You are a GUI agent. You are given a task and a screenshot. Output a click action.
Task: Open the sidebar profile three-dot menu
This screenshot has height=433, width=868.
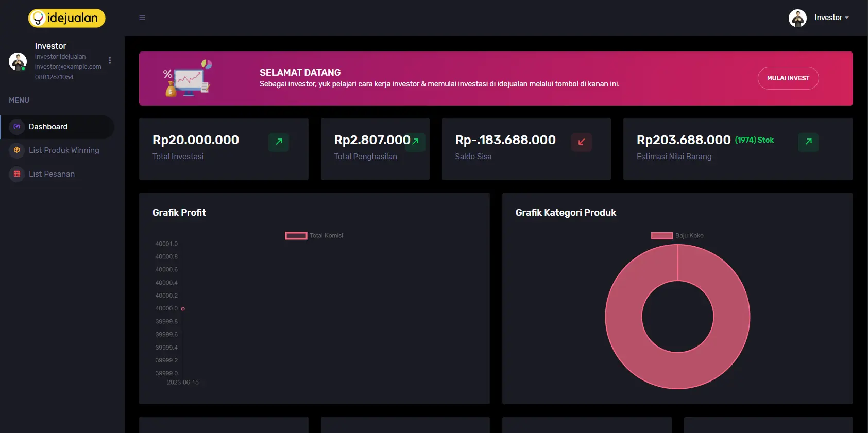(x=110, y=60)
